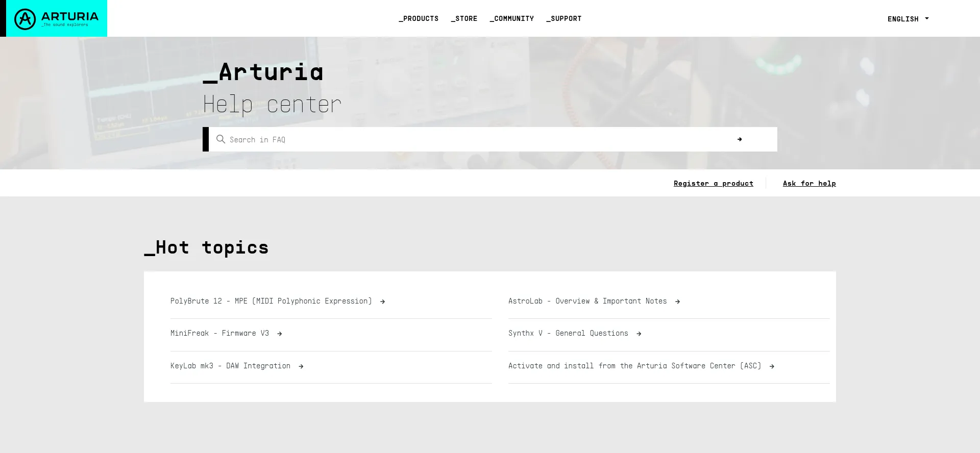Submit the FAQ search with the arrow button
980x453 pixels.
pyautogui.click(x=740, y=139)
